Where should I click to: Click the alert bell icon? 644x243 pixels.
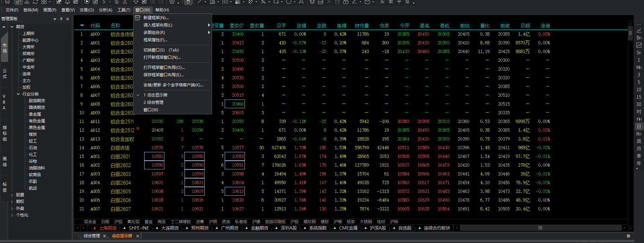coord(67,2)
